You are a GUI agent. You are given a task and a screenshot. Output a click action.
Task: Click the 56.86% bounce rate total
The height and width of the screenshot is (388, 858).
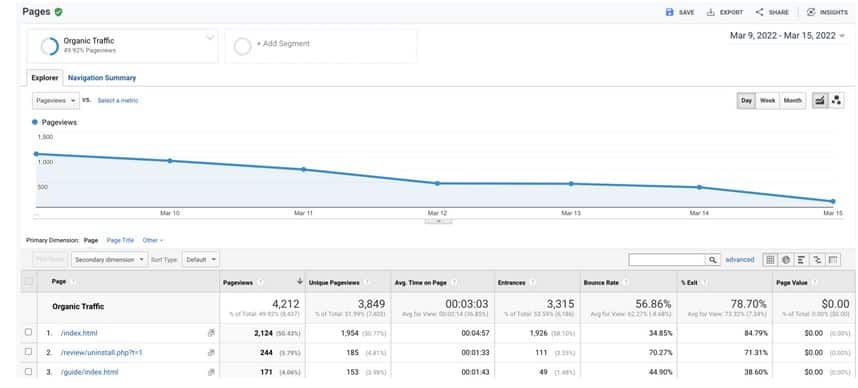pyautogui.click(x=653, y=304)
